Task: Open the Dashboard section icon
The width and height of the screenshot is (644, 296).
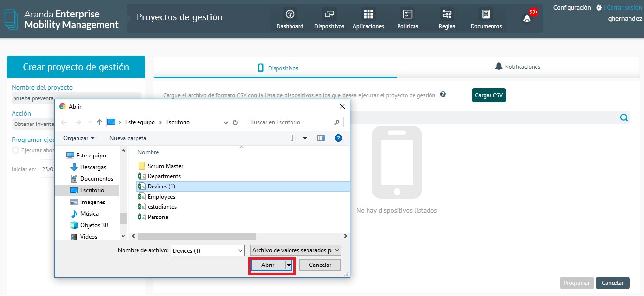Action: pos(290,14)
